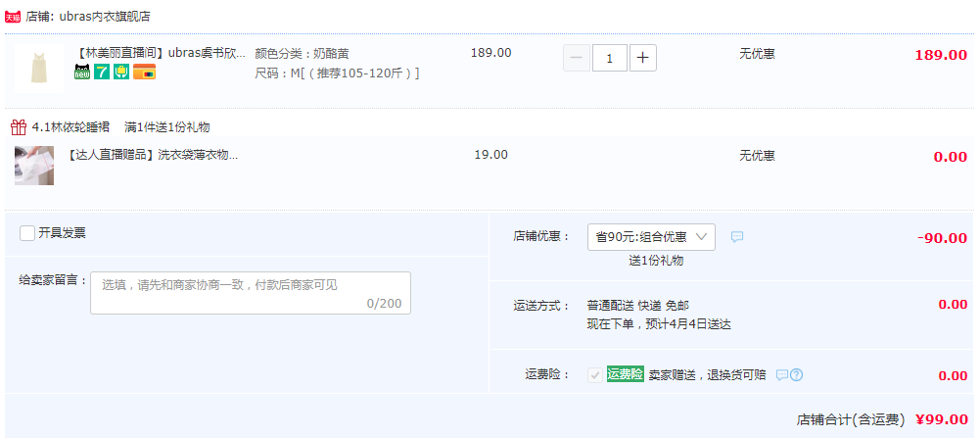Click the chat bubble icon next to store discount
This screenshot has height=438, width=980.
click(x=737, y=237)
